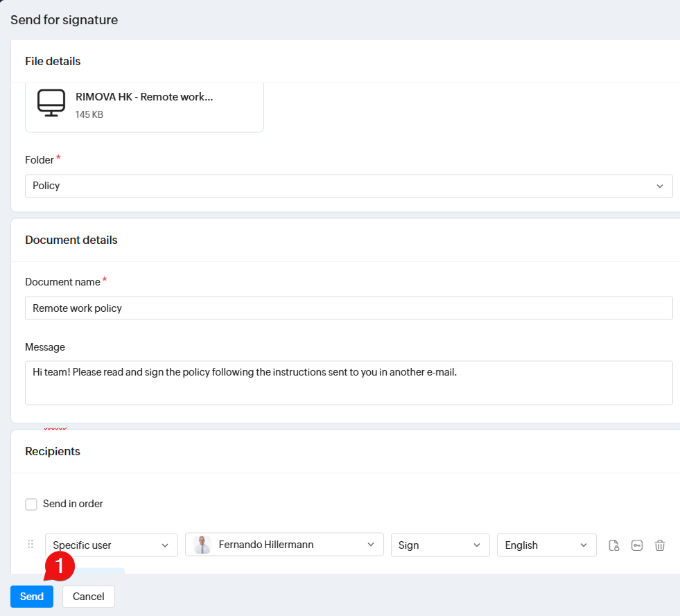The height and width of the screenshot is (616, 680).
Task: Click Fernando Hillermann's avatar photo
Action: pos(202,545)
